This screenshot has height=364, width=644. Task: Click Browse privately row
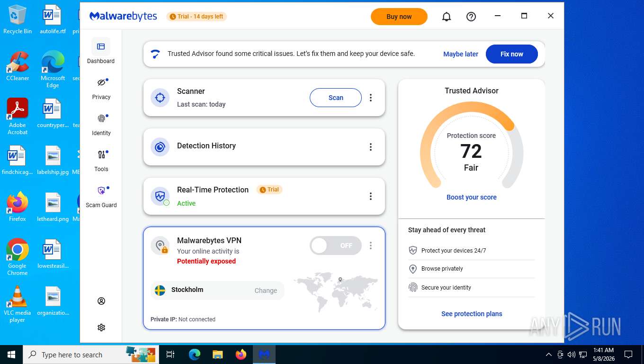(471, 269)
